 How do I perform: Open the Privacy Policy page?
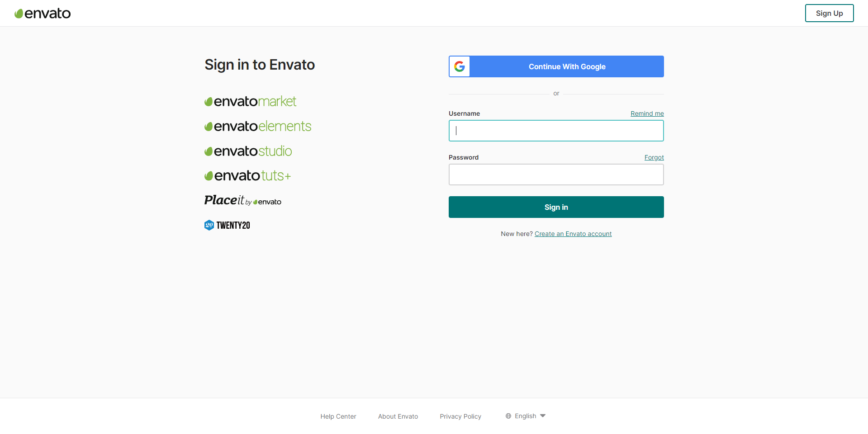tap(460, 416)
